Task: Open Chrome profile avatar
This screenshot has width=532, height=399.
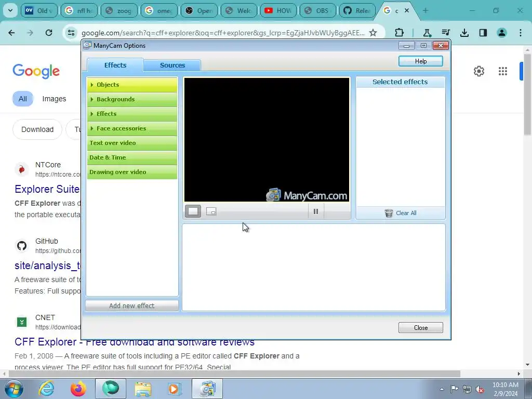Action: click(x=502, y=33)
